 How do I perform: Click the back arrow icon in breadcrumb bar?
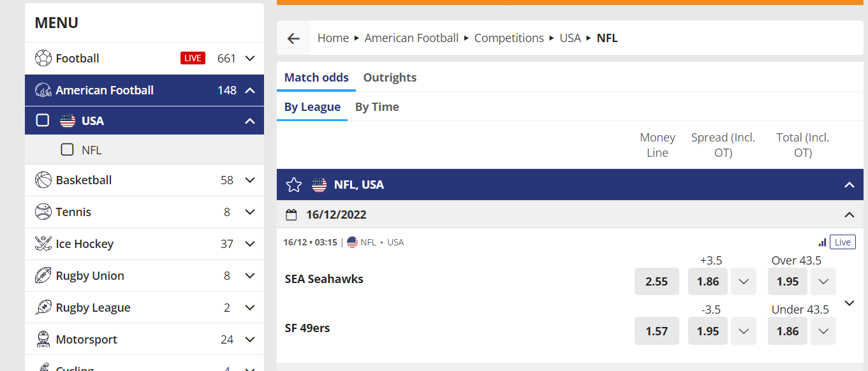(293, 38)
